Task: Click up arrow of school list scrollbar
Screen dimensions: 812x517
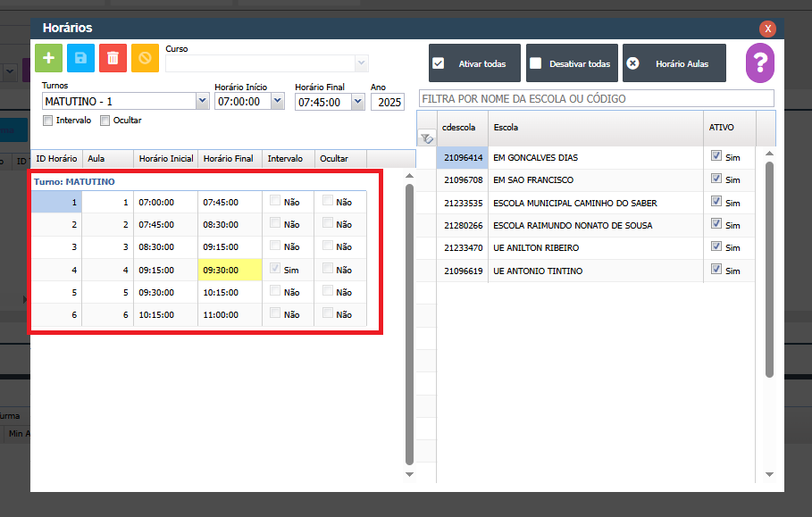Action: tap(769, 154)
